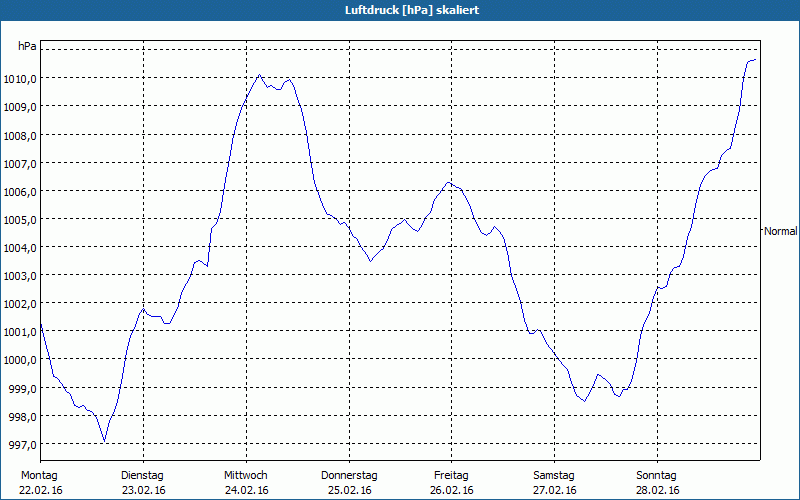Click the Dienstag day label
800x500 pixels.
pyautogui.click(x=142, y=475)
